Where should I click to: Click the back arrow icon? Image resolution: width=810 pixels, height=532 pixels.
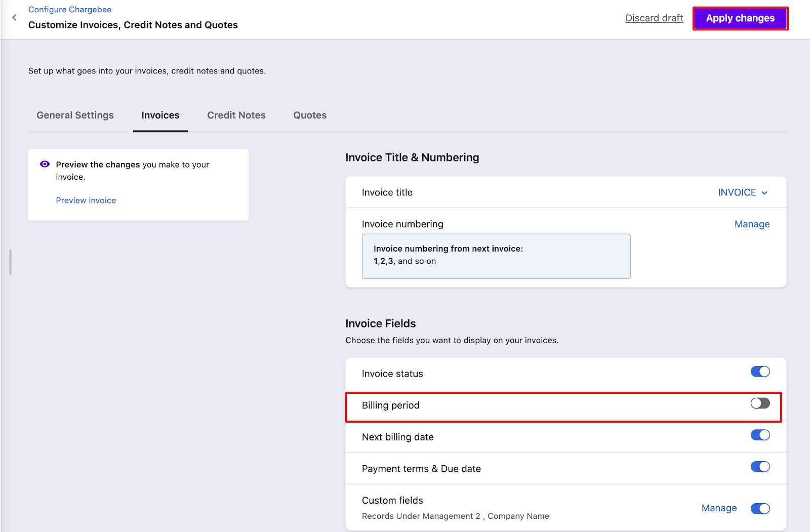15,18
